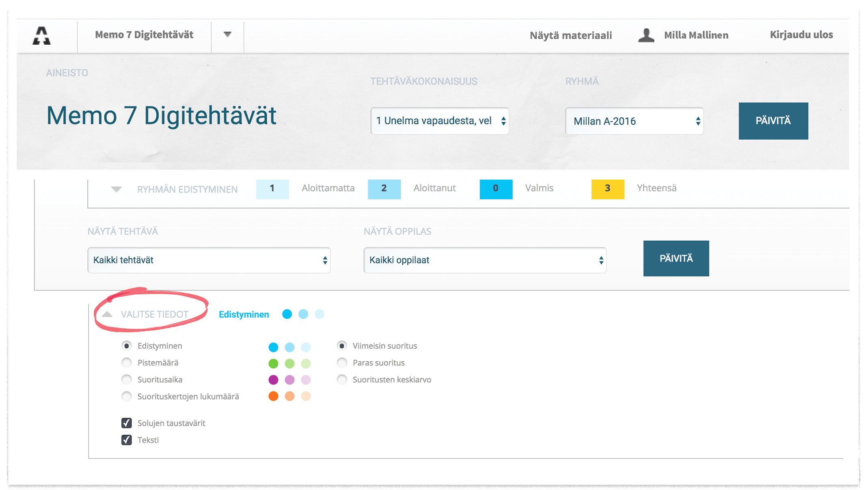Toggle Solujen taustavärit checkbox
This screenshot has height=490, width=868.
(x=127, y=423)
